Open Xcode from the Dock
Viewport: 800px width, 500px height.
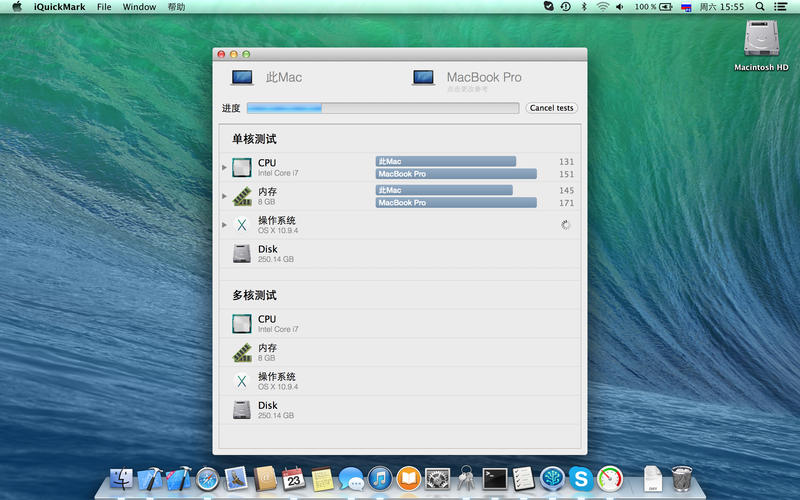pos(149,479)
